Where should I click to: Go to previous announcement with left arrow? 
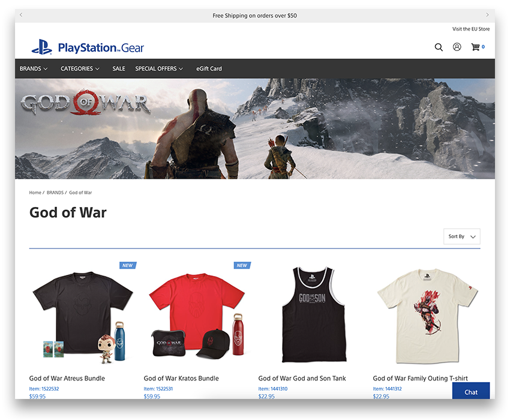21,15
